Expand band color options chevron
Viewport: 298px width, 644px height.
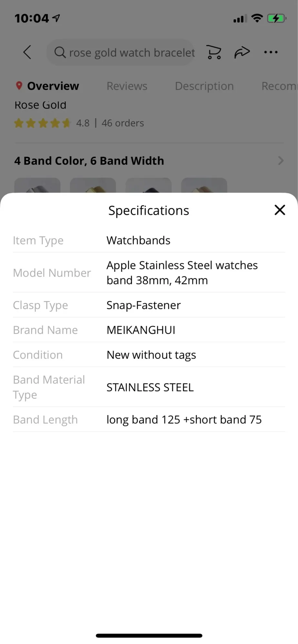coord(281,161)
